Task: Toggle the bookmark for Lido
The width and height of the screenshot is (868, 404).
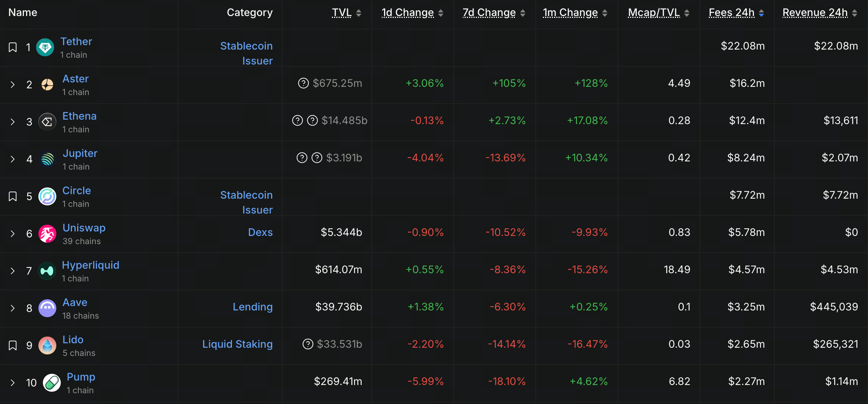Action: coord(13,345)
